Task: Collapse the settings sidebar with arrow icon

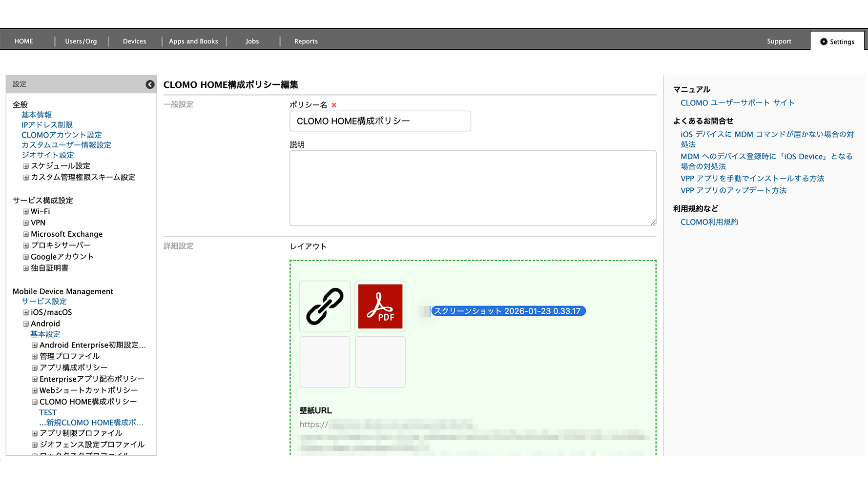Action: [150, 84]
